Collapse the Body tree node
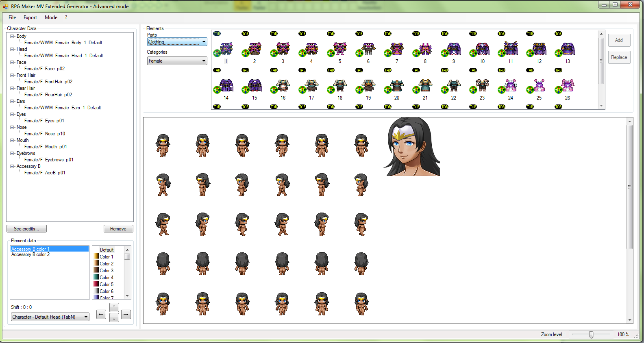The width and height of the screenshot is (644, 343). tap(12, 36)
